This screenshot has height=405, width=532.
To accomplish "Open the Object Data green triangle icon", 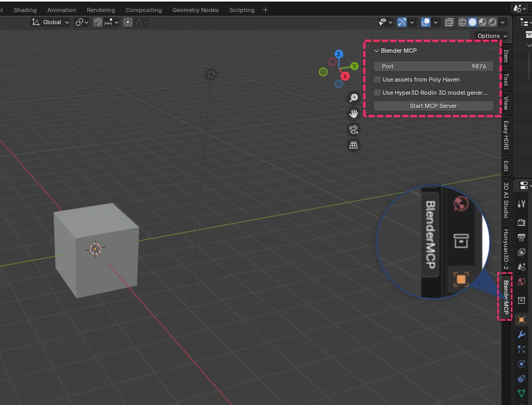I will [521, 393].
